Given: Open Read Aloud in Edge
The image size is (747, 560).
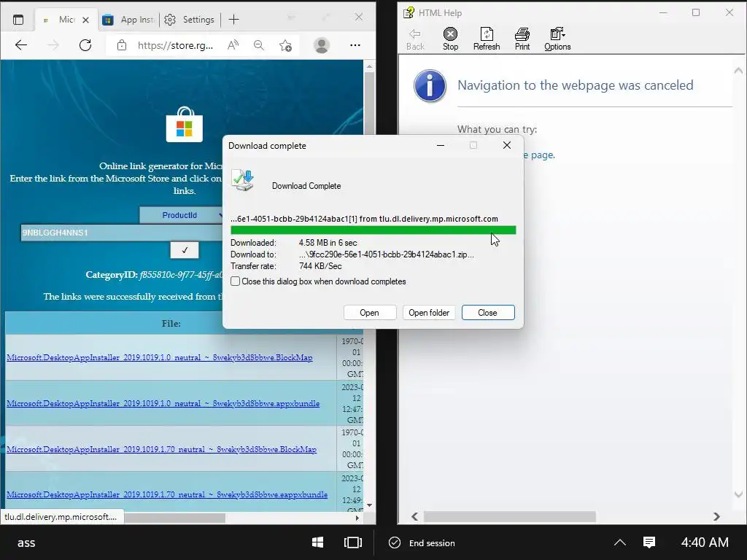Looking at the screenshot, I should point(233,45).
